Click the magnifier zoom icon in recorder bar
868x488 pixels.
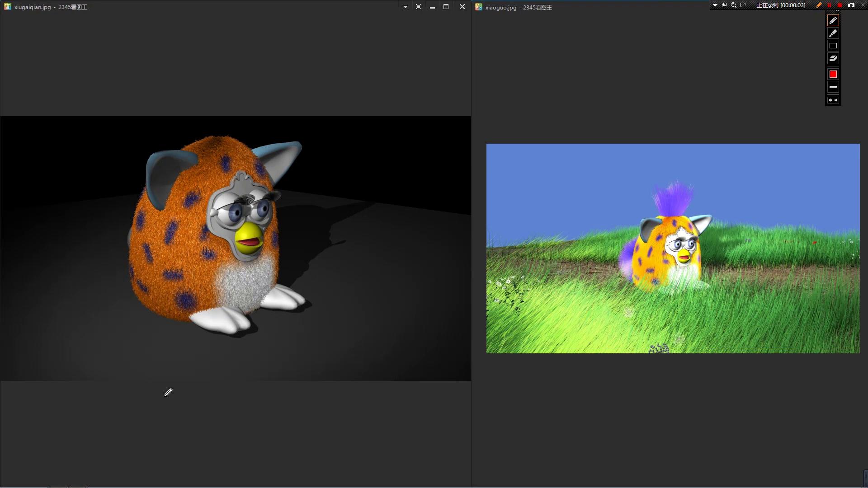pos(734,5)
